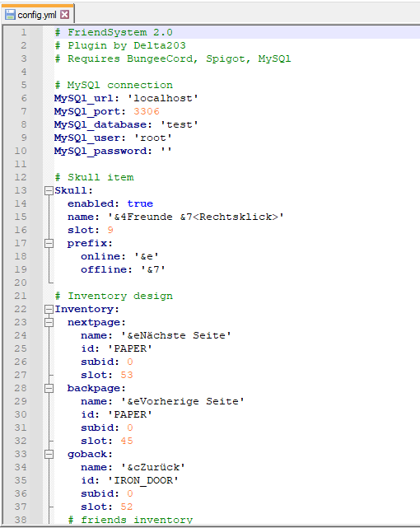
Task: Collapse the nextpage: fold marker
Action: coord(49,322)
